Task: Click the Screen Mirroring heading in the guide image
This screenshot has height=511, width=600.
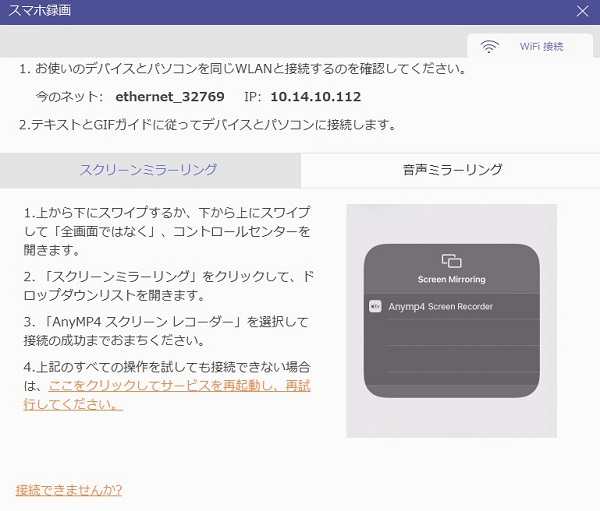Action: click(451, 280)
